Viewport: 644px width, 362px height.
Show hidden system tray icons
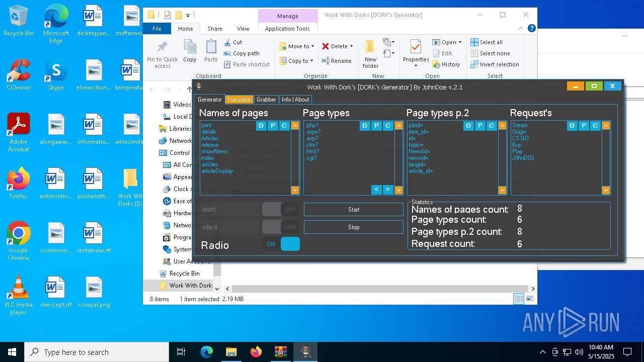click(x=542, y=352)
